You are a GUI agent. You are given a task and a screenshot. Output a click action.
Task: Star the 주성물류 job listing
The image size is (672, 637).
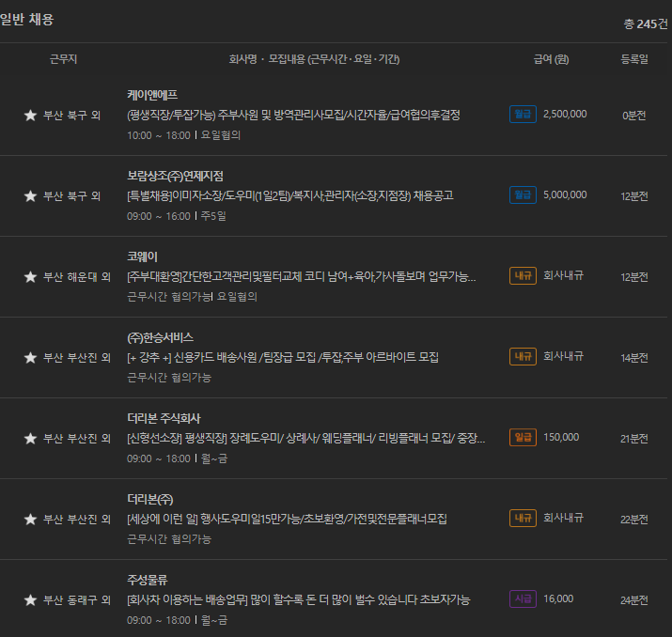click(x=30, y=600)
